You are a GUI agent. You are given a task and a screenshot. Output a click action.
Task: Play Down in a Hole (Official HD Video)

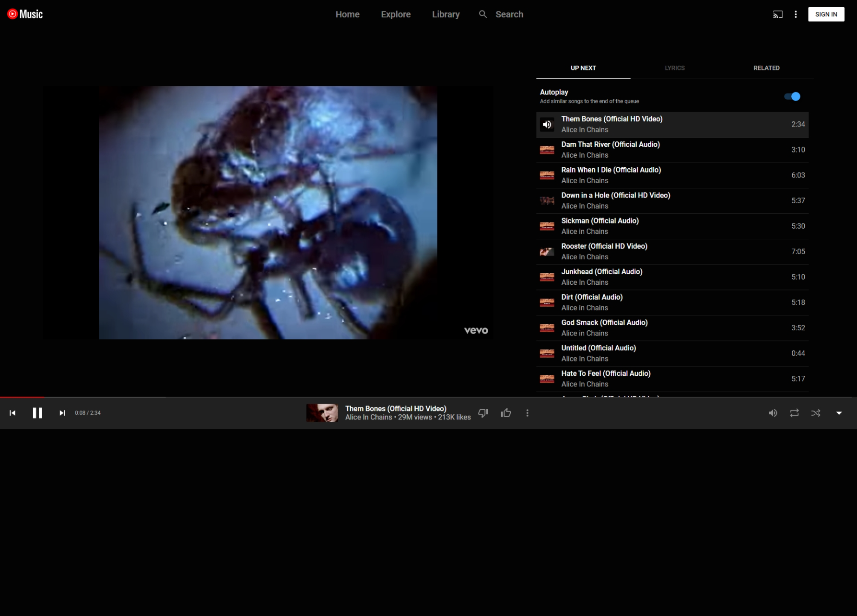[672, 201]
